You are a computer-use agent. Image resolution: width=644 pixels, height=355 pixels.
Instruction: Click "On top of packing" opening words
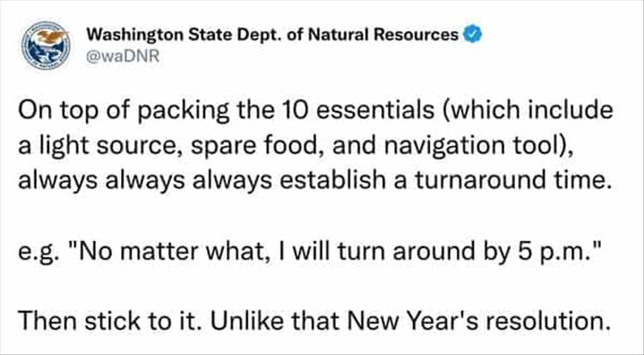[104, 112]
